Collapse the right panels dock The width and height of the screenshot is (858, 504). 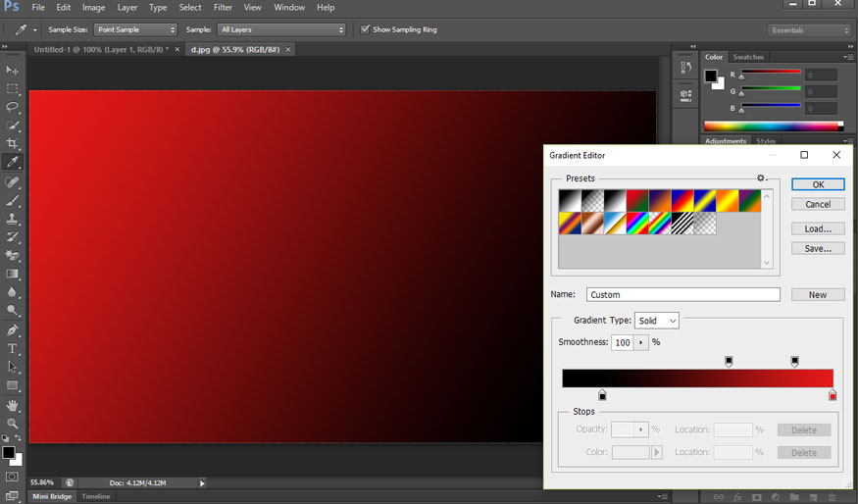[850, 46]
